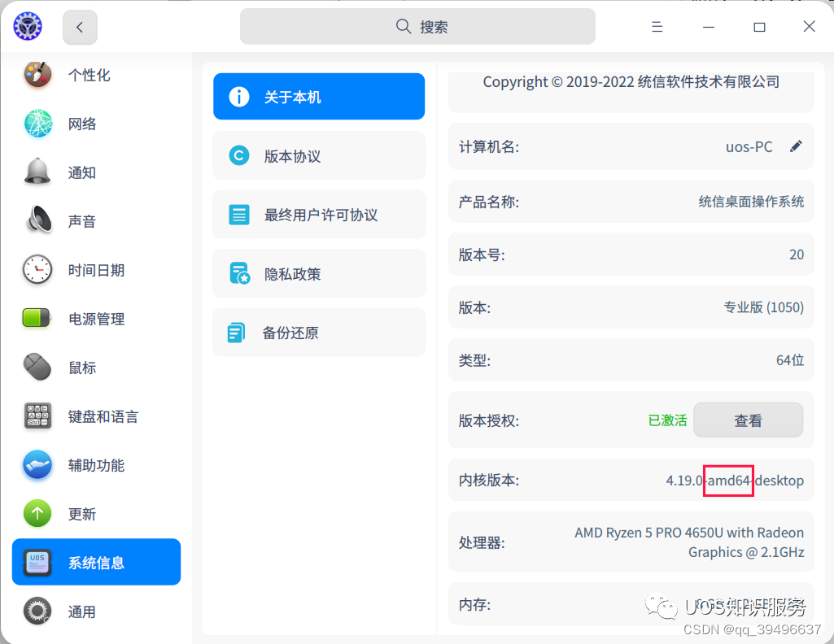Image resolution: width=834 pixels, height=644 pixels.
Task: Click the back arrow in title bar
Action: coord(79,26)
